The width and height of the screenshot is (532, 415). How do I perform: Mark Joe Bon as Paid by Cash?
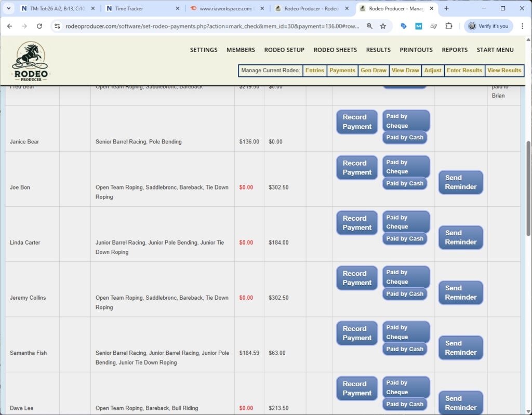pyautogui.click(x=405, y=183)
